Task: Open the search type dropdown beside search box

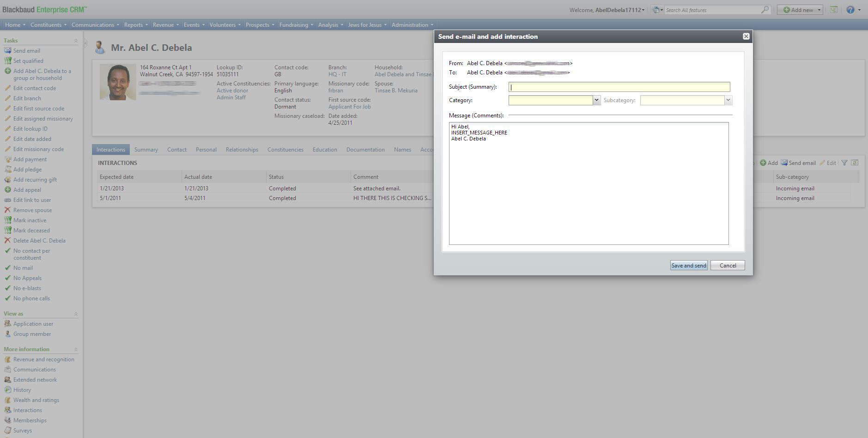Action: coord(657,10)
